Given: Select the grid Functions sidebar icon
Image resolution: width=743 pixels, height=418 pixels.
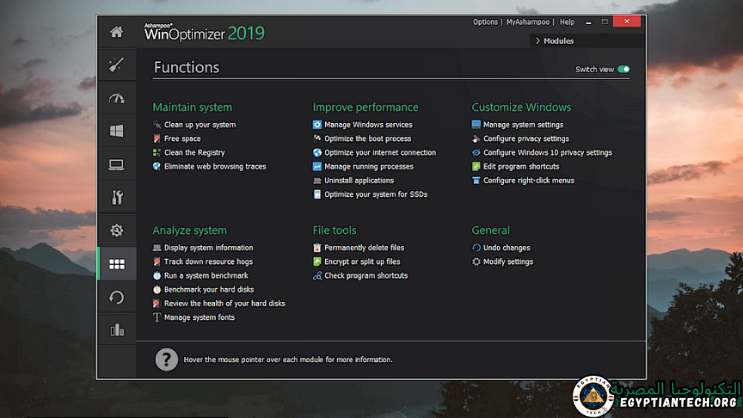Looking at the screenshot, I should [x=117, y=264].
